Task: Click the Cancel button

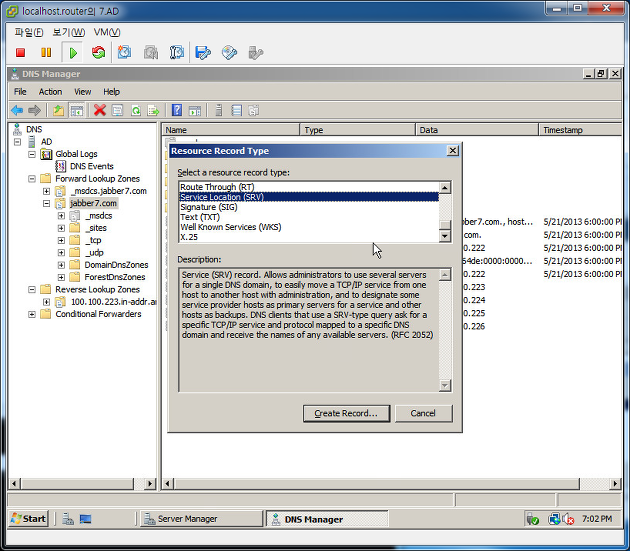Action: pos(423,414)
